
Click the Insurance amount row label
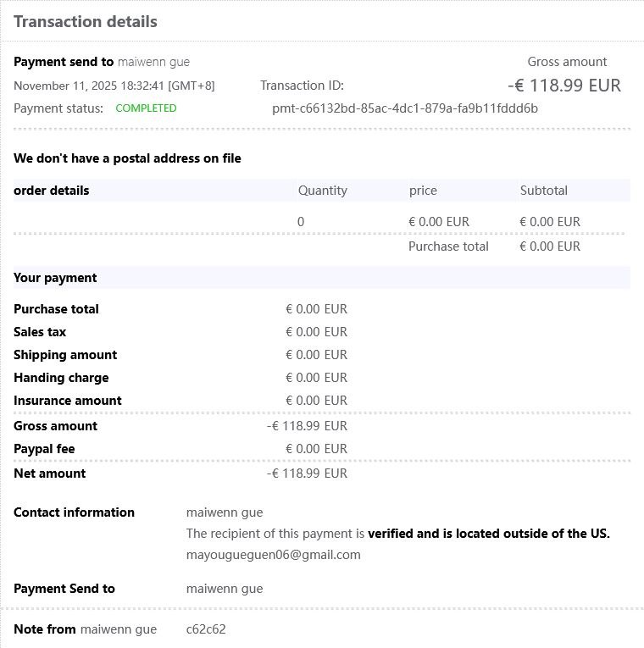(x=68, y=401)
